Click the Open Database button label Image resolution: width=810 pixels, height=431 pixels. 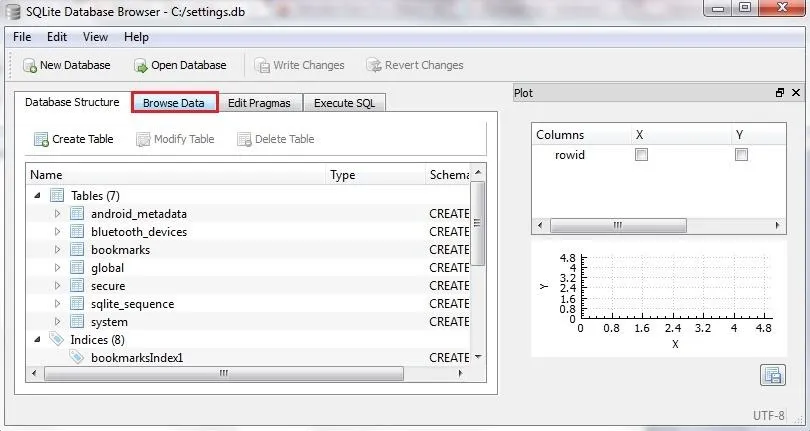pyautogui.click(x=189, y=66)
